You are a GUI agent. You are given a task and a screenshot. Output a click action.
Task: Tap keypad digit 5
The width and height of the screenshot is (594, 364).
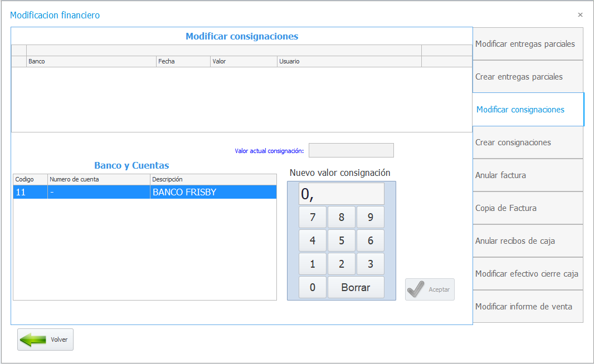point(342,240)
